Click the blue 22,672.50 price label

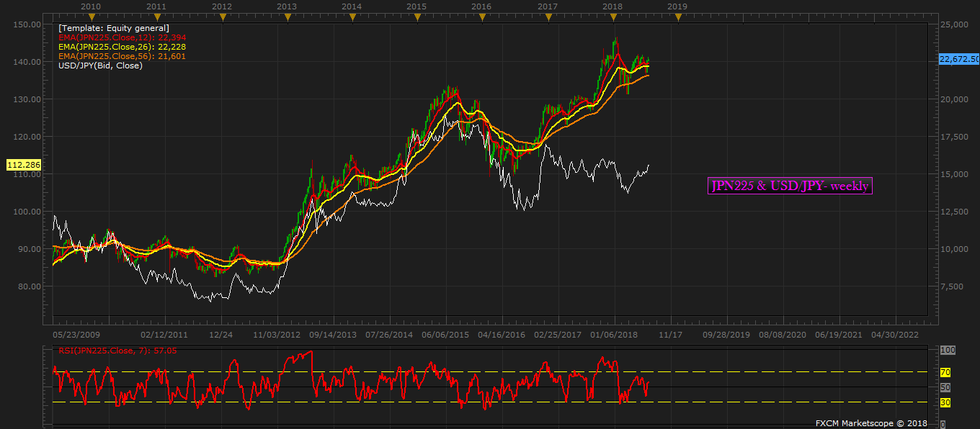click(x=959, y=59)
